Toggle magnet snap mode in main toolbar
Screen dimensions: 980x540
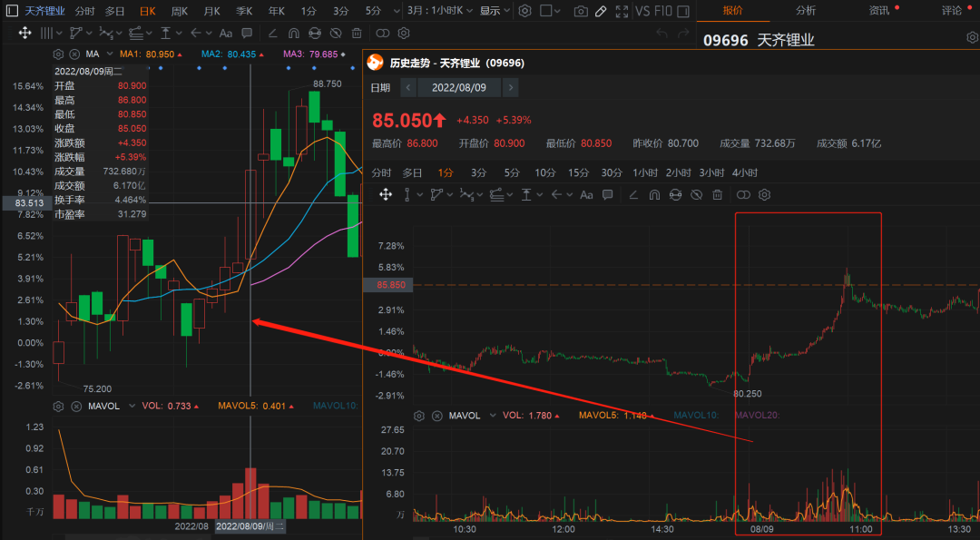(x=294, y=33)
